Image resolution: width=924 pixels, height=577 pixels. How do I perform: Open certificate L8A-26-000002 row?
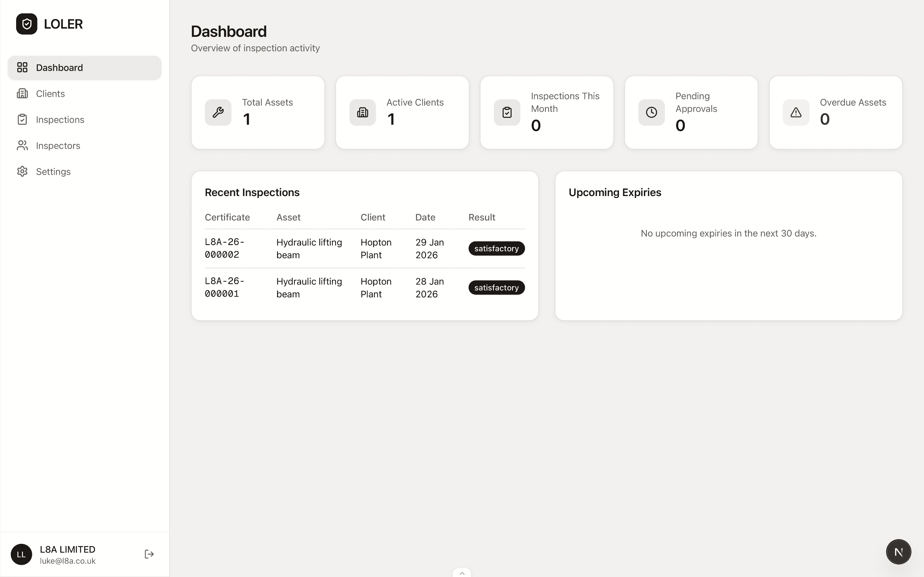tap(224, 248)
